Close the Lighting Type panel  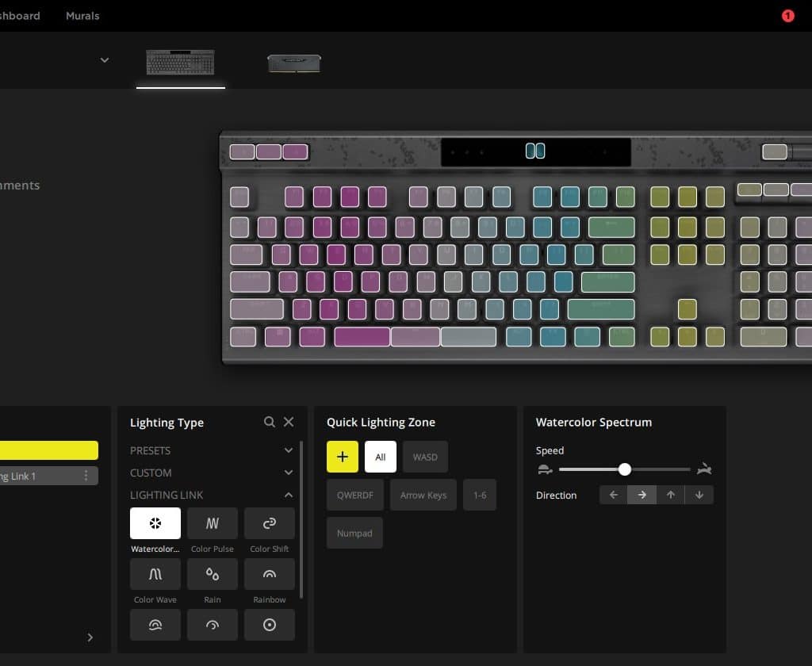(289, 422)
